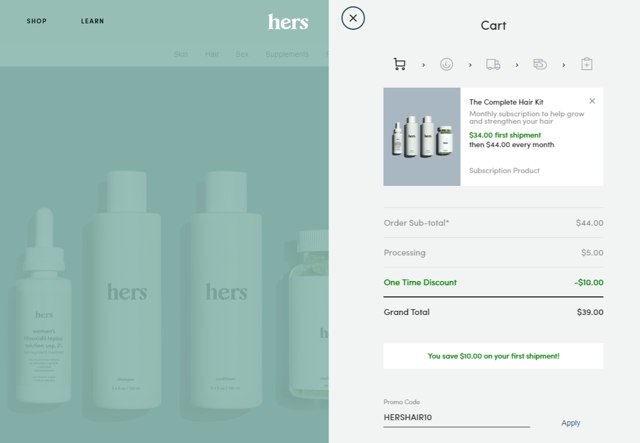Click the Order Sub-total label

(x=416, y=223)
